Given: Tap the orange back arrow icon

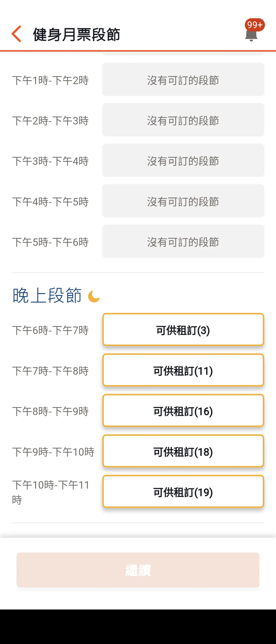Looking at the screenshot, I should pyautogui.click(x=16, y=34).
